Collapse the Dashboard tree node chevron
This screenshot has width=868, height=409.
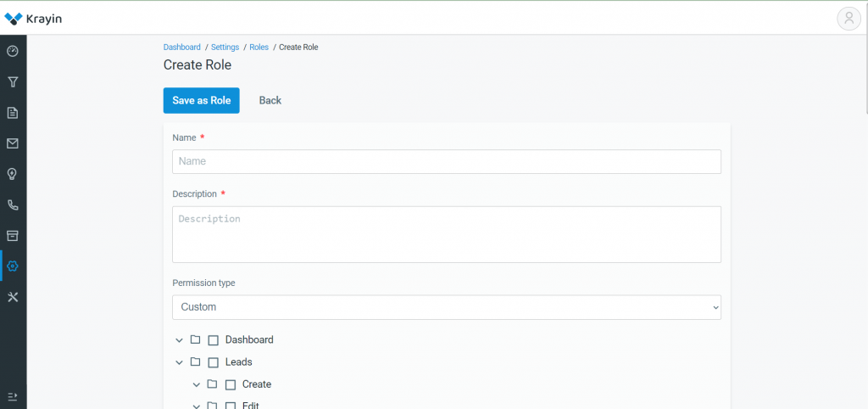[179, 339]
